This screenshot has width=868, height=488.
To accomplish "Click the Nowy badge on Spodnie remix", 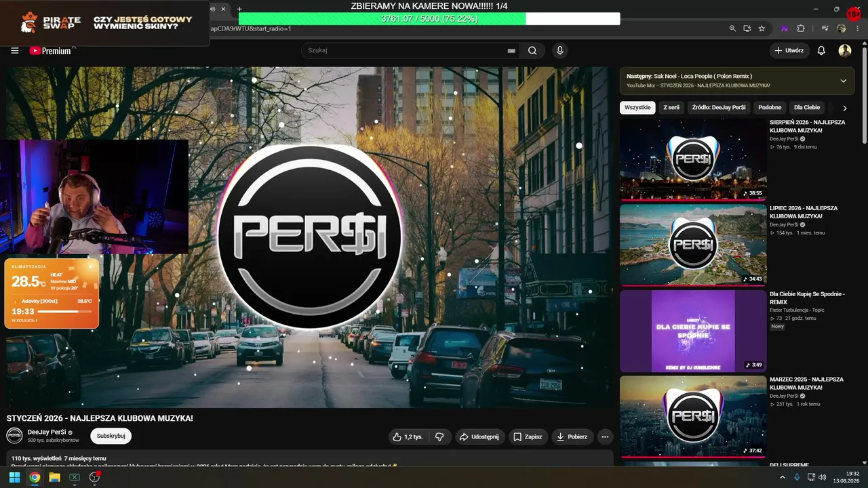I will pyautogui.click(x=777, y=327).
